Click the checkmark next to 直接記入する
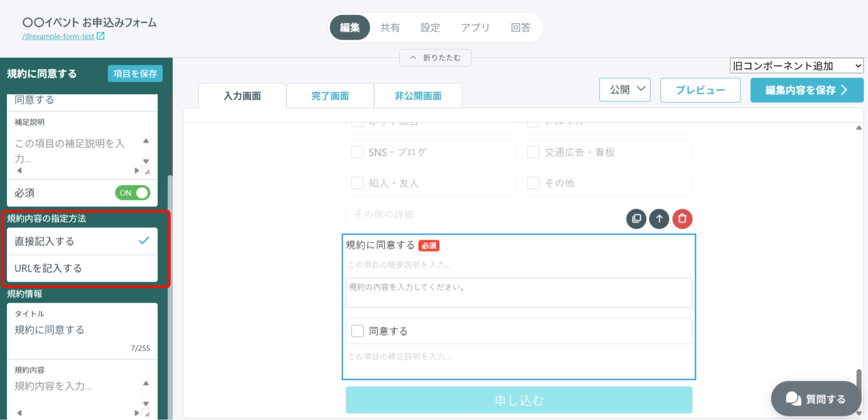868x420 pixels. coord(144,240)
